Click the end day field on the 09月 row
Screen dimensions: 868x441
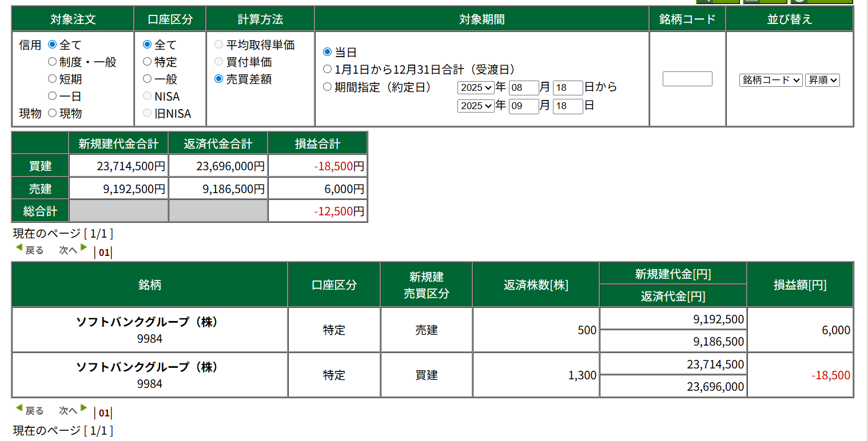click(x=568, y=106)
